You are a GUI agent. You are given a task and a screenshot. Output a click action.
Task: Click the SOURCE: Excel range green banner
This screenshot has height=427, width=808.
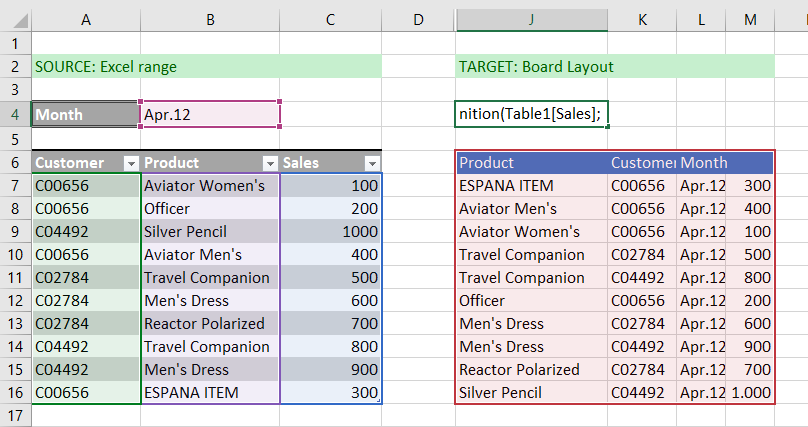207,66
